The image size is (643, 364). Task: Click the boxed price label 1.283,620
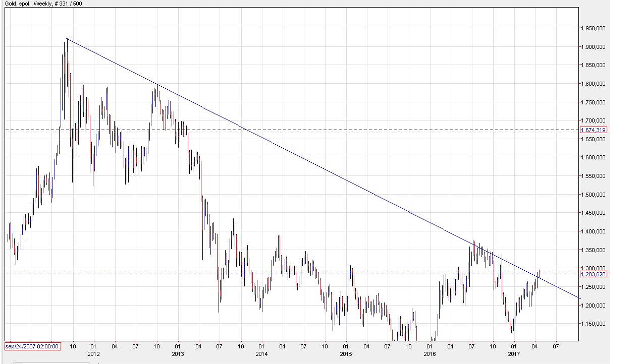(x=594, y=274)
